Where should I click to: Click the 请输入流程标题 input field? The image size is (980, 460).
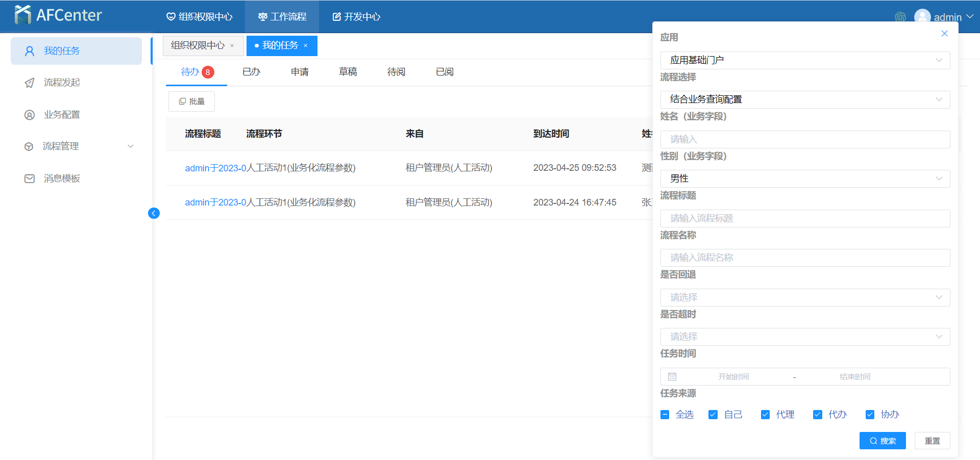click(805, 218)
